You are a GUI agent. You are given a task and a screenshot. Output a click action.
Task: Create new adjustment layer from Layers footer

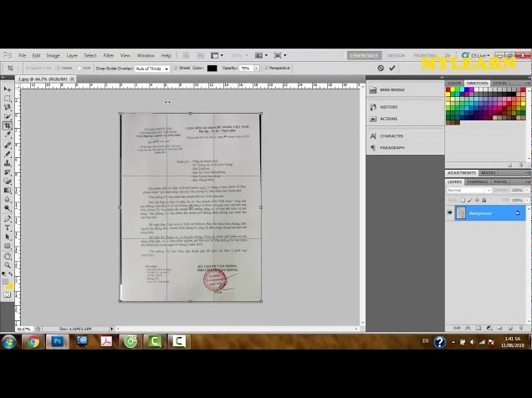tap(489, 328)
